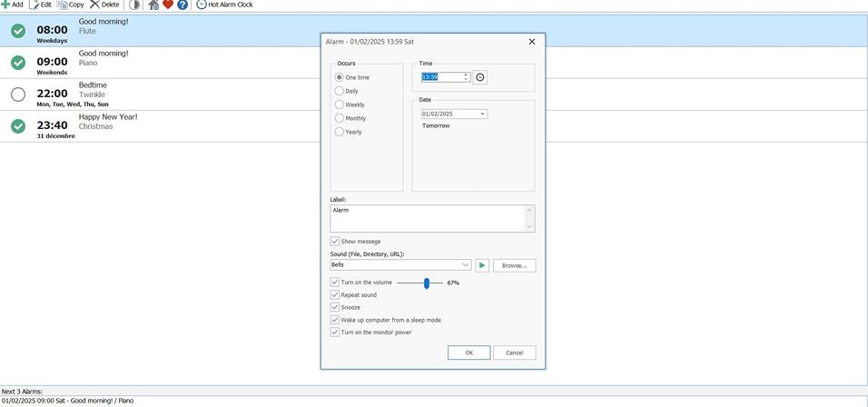The width and height of the screenshot is (868, 407).
Task: Click the Edit alarm pencil icon
Action: (35, 5)
